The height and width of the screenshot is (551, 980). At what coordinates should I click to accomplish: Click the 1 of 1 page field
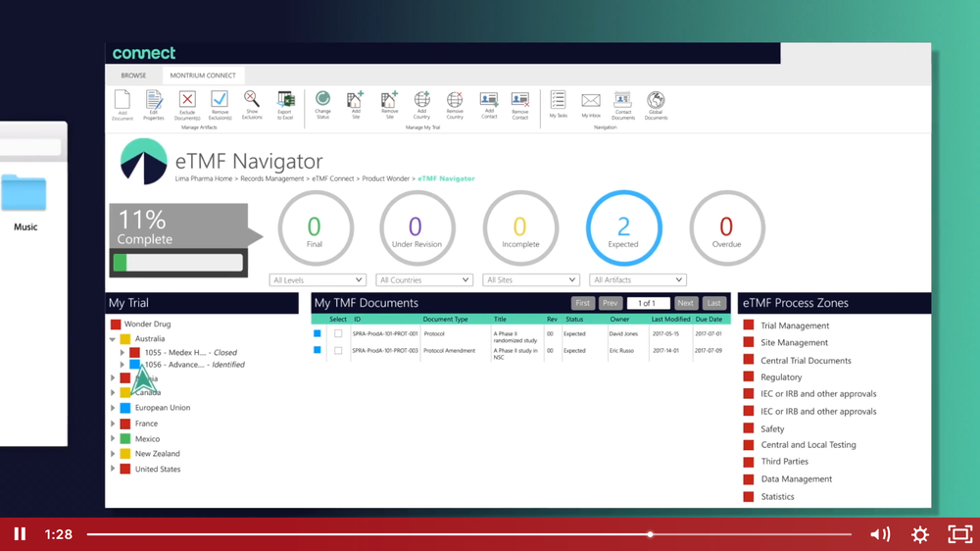coord(648,303)
